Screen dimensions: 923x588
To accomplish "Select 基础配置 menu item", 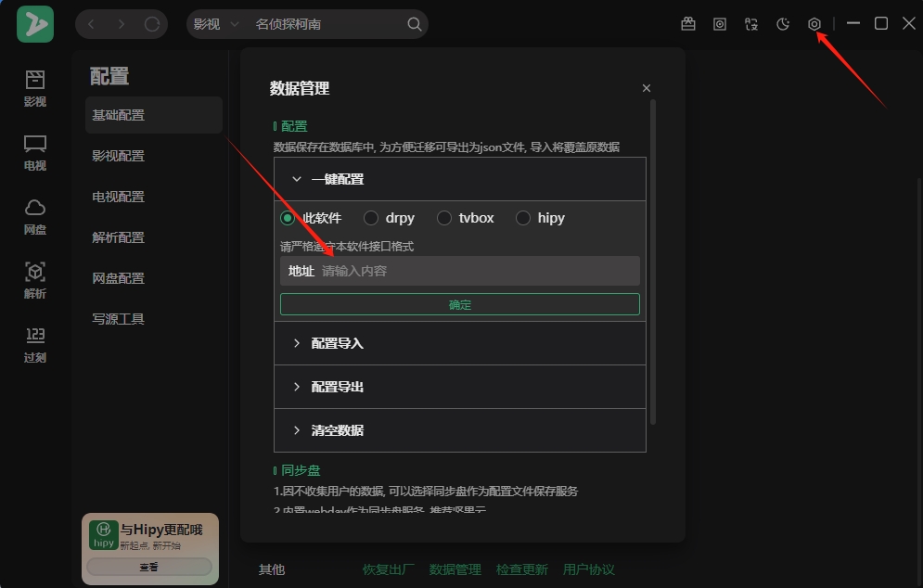I will [154, 115].
